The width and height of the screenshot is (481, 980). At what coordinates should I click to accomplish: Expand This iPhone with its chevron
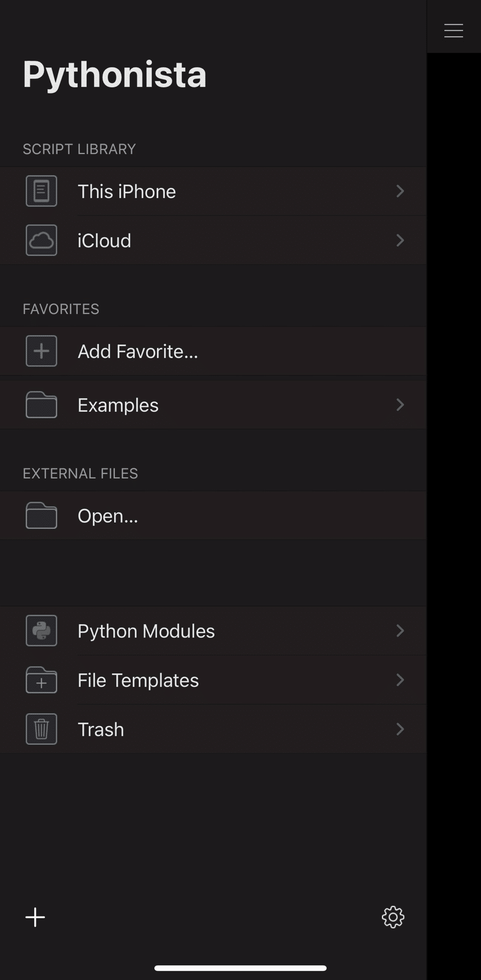click(x=400, y=191)
